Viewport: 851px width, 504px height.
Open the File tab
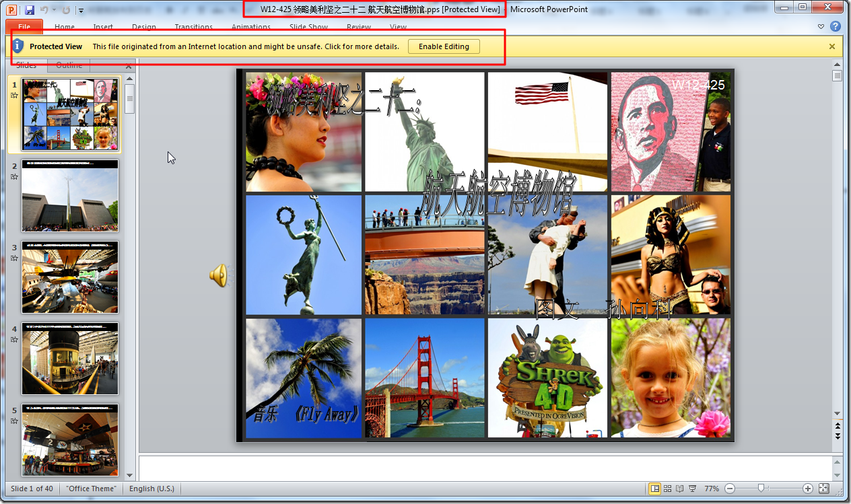coord(24,27)
